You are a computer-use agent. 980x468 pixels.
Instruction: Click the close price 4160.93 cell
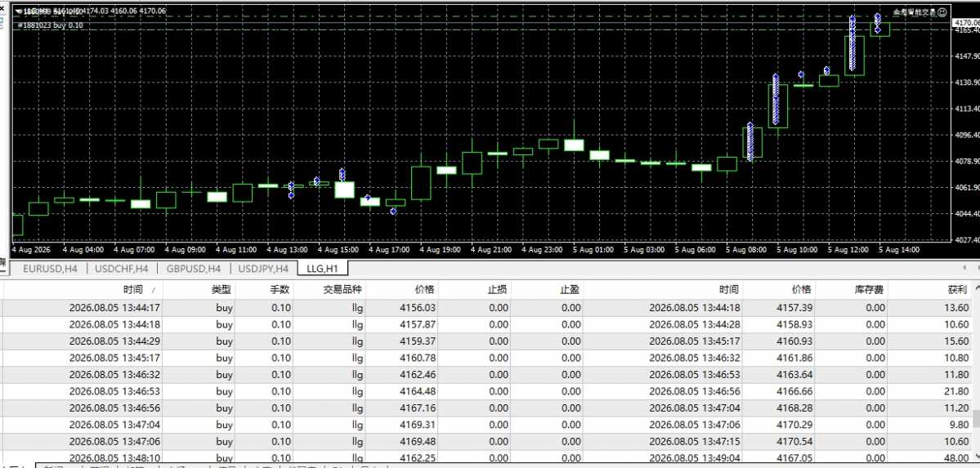[x=794, y=341]
